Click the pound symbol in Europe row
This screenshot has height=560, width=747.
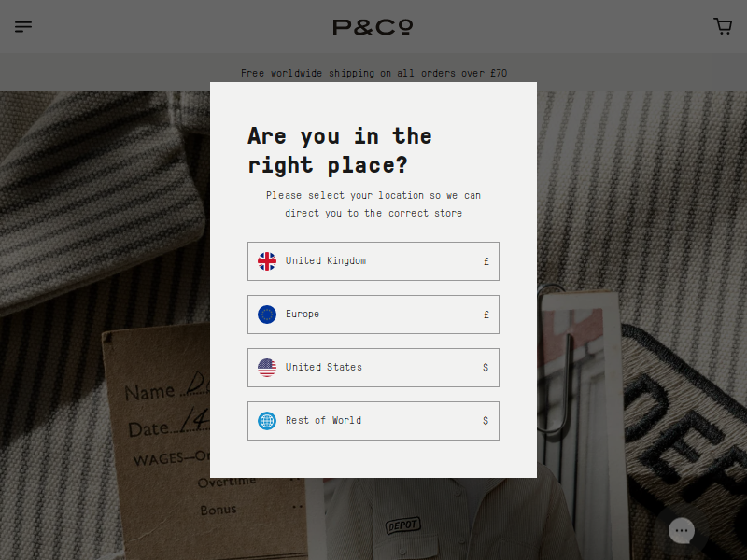486,315
